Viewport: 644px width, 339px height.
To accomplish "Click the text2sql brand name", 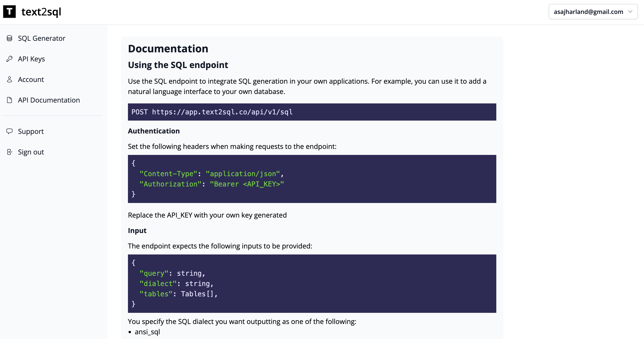I will click(41, 12).
